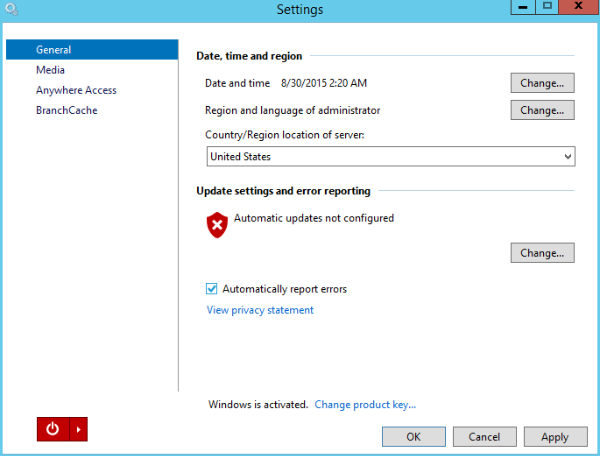Cancel the Settings dialog
Image resolution: width=600 pixels, height=456 pixels.
tap(484, 437)
